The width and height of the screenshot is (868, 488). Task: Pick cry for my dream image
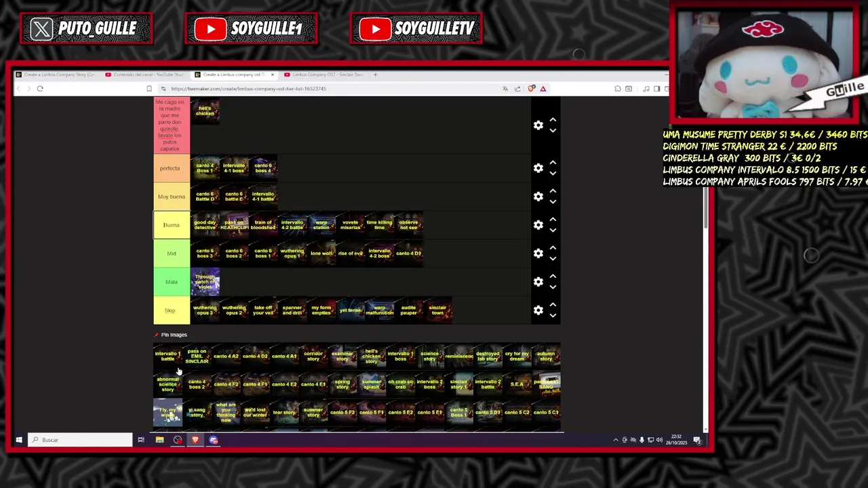coord(517,356)
